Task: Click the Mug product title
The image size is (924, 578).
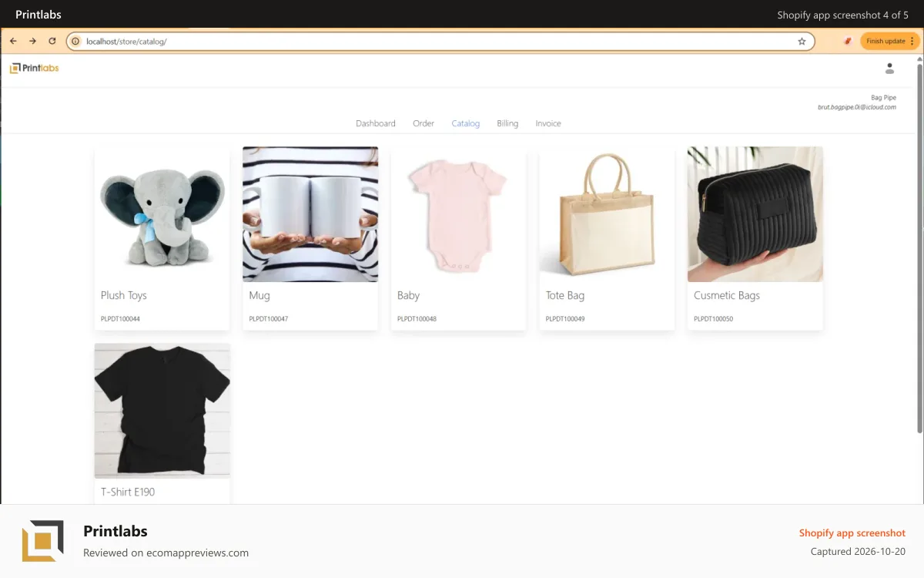Action: [x=259, y=296]
